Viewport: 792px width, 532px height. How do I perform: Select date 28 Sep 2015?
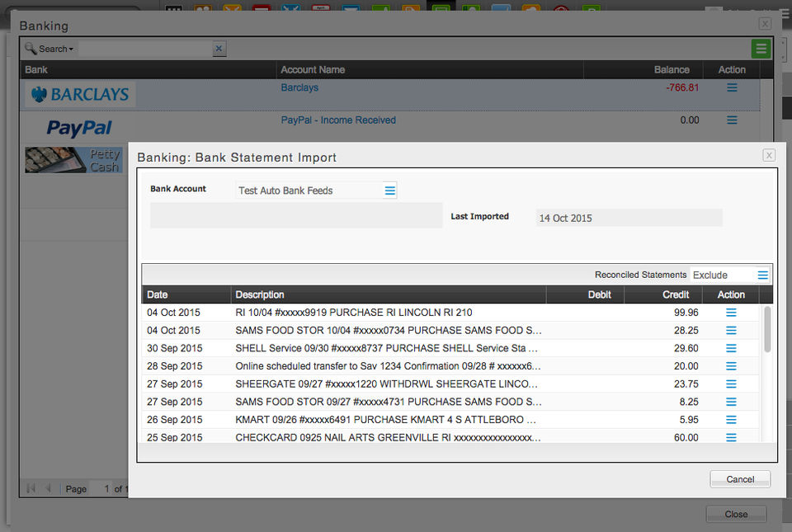[x=174, y=366]
